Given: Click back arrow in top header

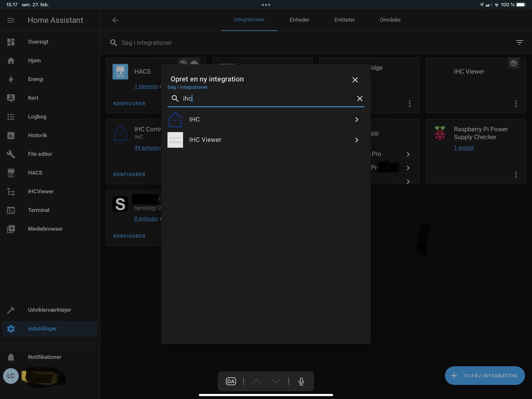Looking at the screenshot, I should [115, 20].
